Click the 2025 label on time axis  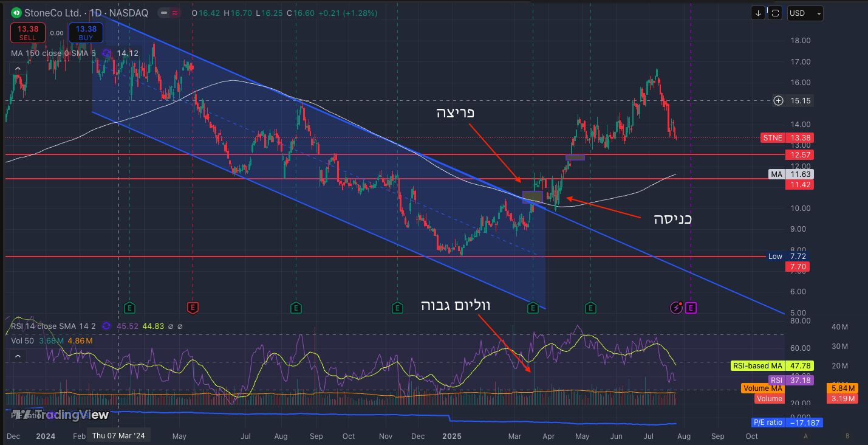click(x=453, y=436)
